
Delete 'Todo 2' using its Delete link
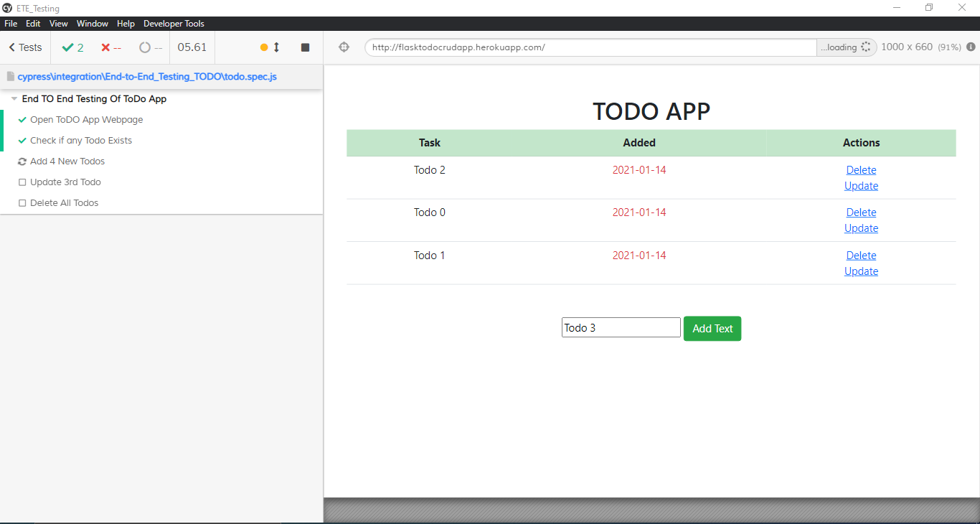[x=861, y=169]
